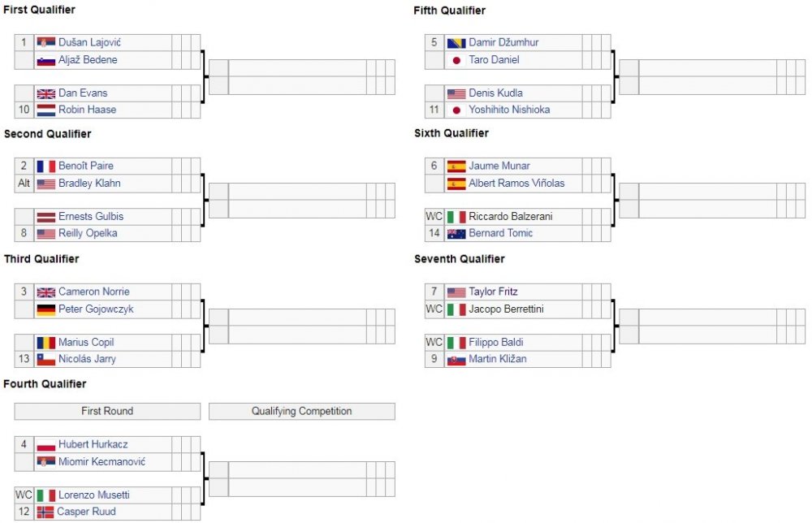The image size is (812, 523).
Task: Follow the Yoshihito Nishioka link
Action: click(x=511, y=110)
